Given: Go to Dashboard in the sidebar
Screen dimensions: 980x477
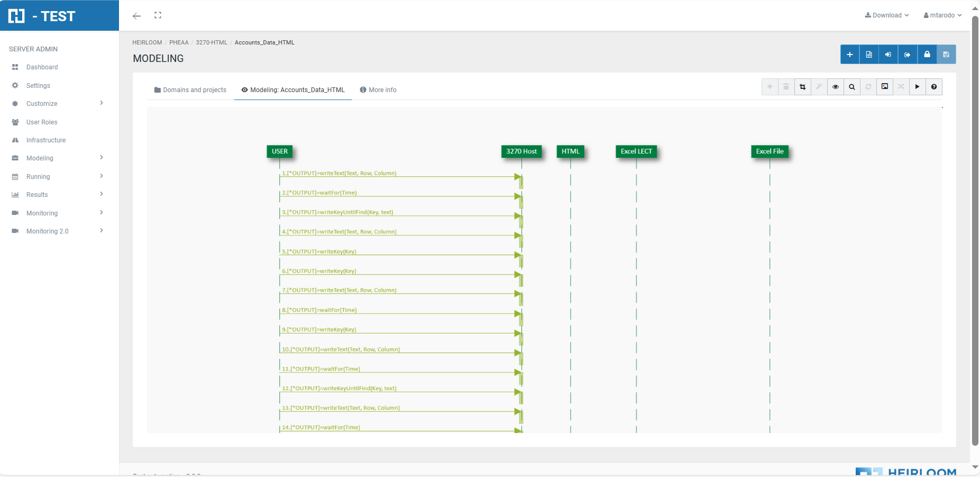Looking at the screenshot, I should point(42,67).
